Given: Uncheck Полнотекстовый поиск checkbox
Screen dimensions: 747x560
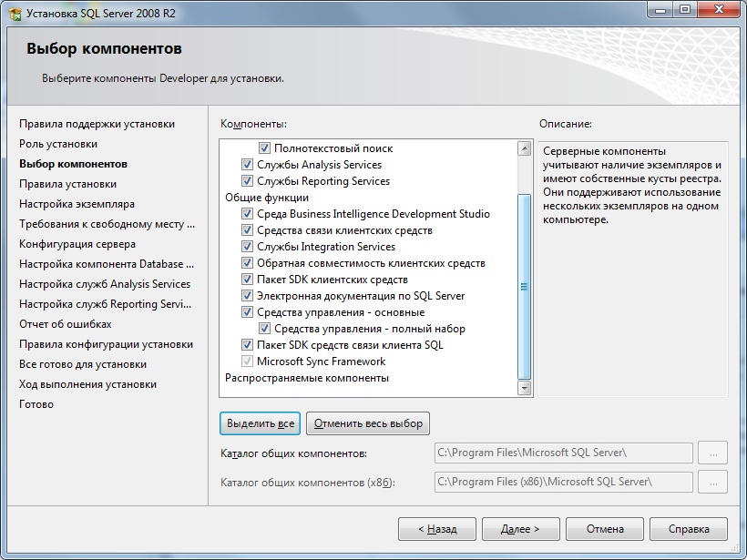Looking at the screenshot, I should (264, 148).
